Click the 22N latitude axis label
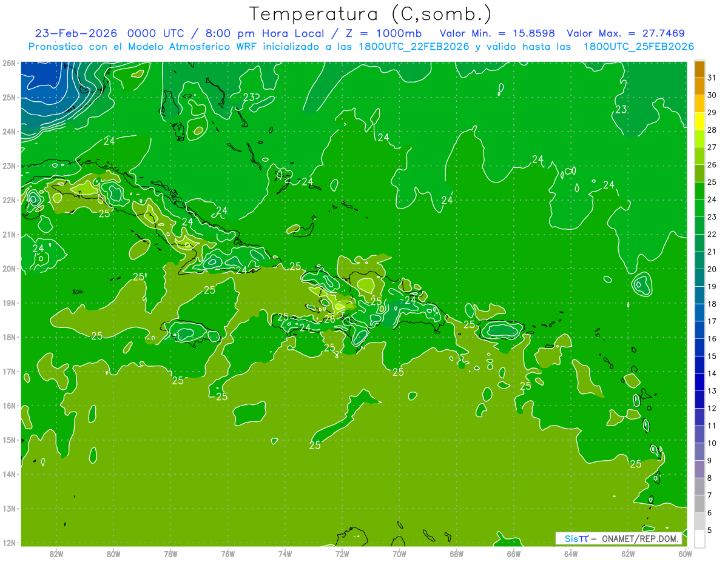Image resolution: width=728 pixels, height=562 pixels. click(8, 200)
